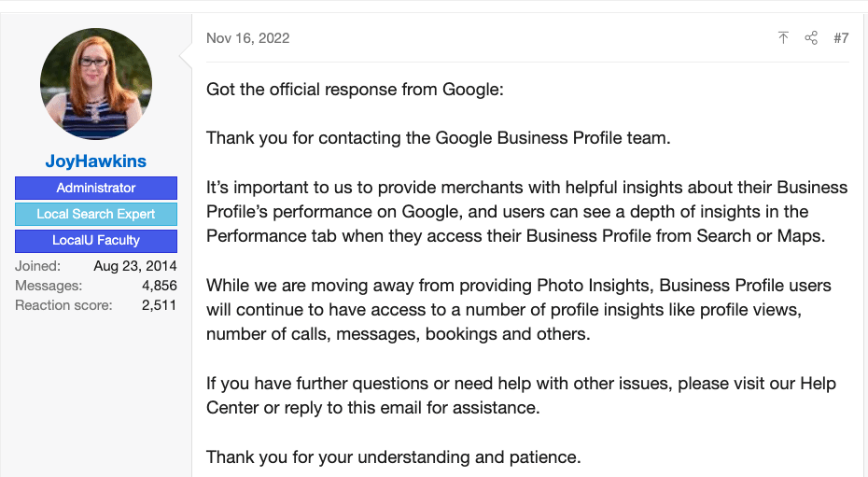Screen dimensions: 868x477
Task: Open post permalink #7
Action: 841,37
